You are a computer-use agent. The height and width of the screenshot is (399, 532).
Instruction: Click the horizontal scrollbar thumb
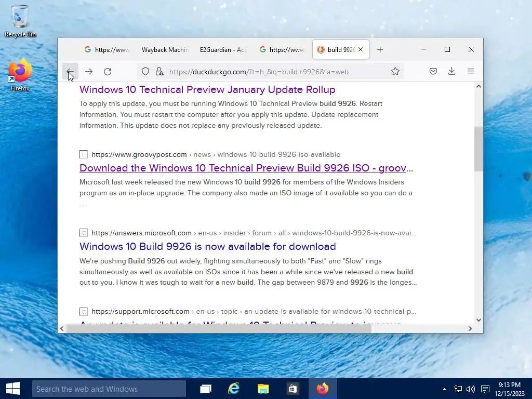point(219,328)
